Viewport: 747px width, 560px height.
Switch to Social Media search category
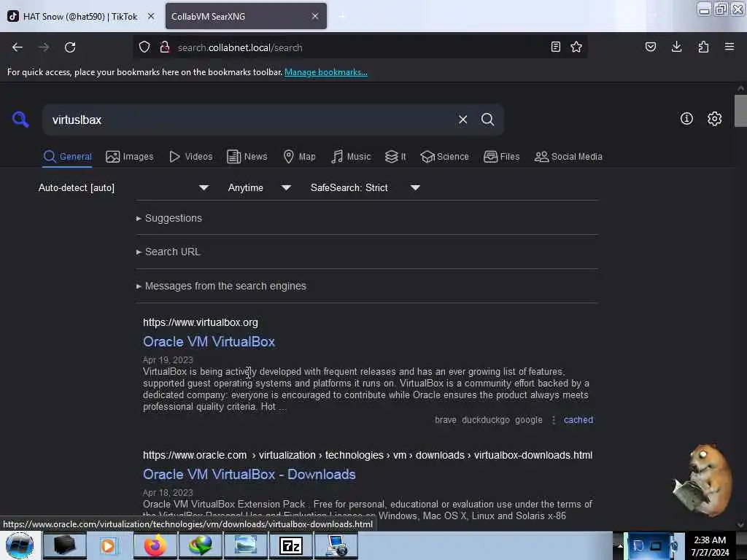click(x=568, y=156)
